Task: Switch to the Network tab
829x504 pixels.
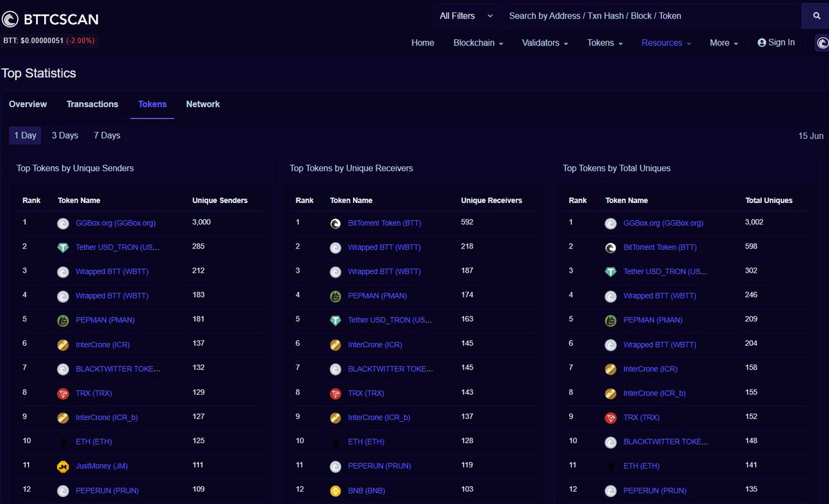Action: [x=203, y=104]
